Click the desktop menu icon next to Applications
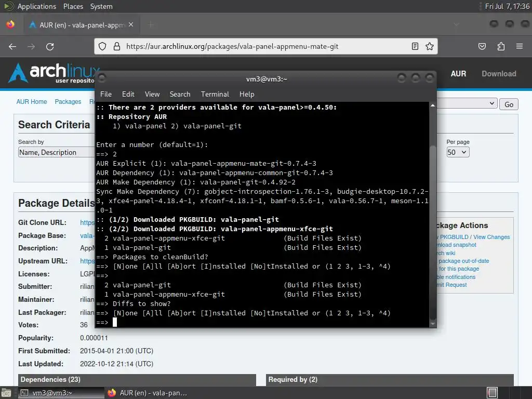This screenshot has height=399, width=532. tap(9, 6)
